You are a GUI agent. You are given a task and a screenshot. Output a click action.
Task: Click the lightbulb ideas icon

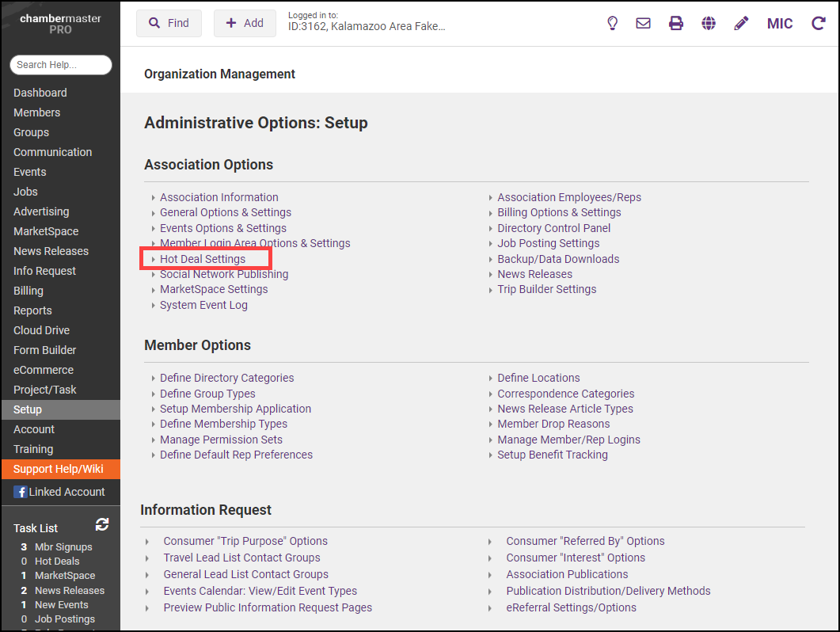(x=612, y=24)
